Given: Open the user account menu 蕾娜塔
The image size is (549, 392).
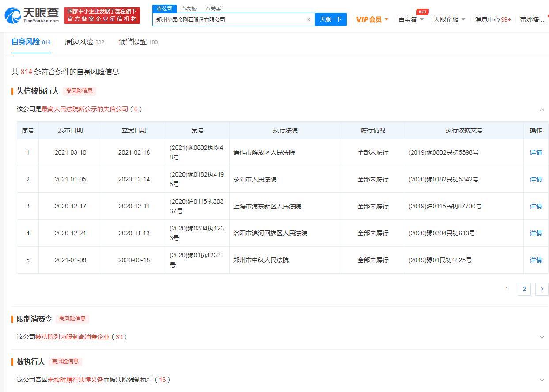Looking at the screenshot, I should pos(533,19).
